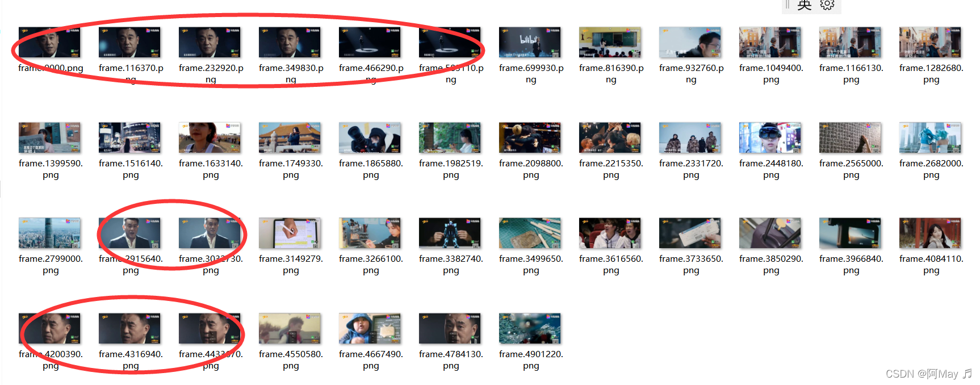Select thumbnail of frame.0000.png
Viewport: 980px width, 385px height.
point(49,43)
